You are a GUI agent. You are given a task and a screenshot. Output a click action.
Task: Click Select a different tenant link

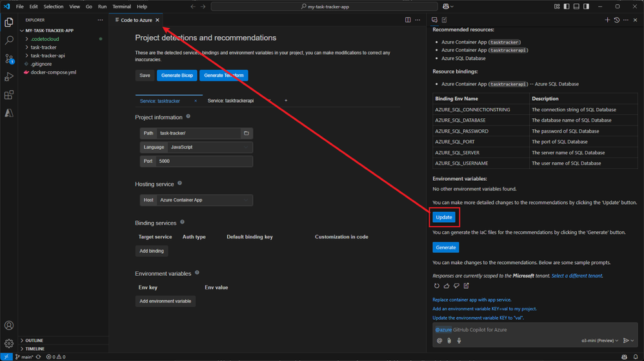(x=577, y=276)
